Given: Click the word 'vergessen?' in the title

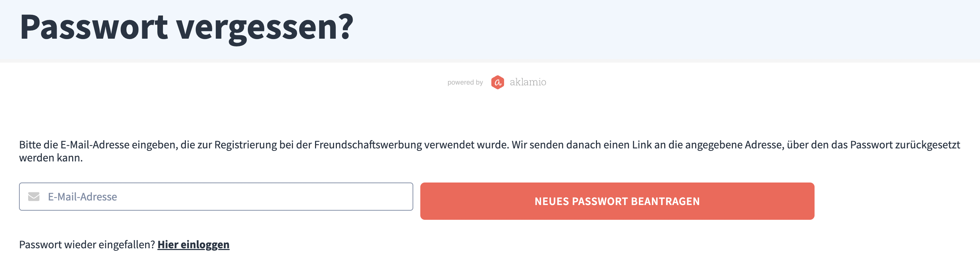Looking at the screenshot, I should pos(265,27).
